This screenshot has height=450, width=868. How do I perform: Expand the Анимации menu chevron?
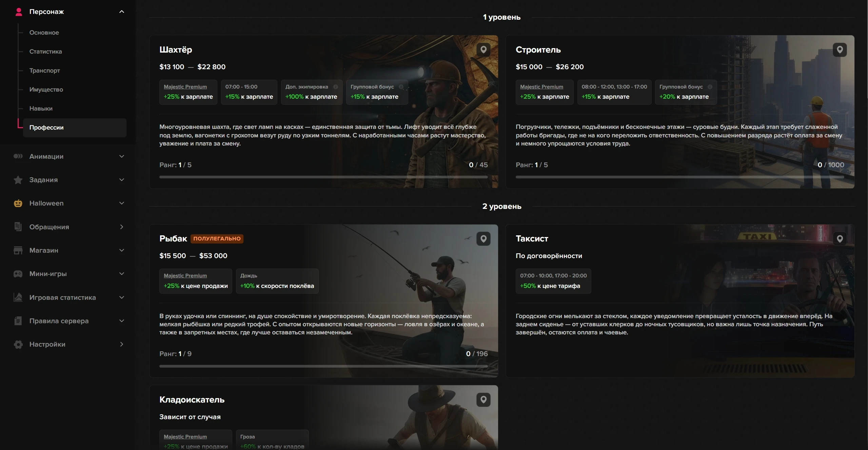click(x=122, y=156)
